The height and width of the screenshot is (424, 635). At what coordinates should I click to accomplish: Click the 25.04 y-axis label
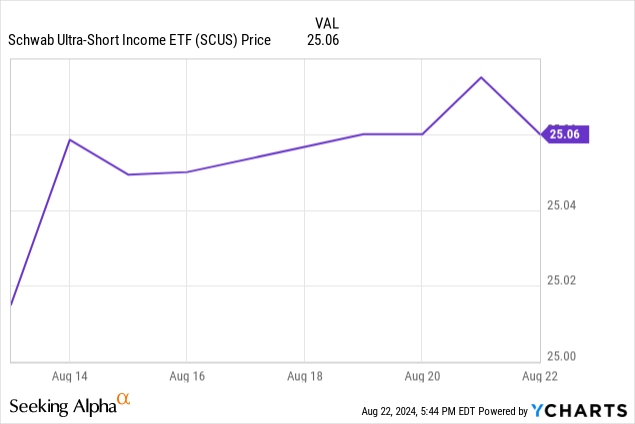point(563,206)
